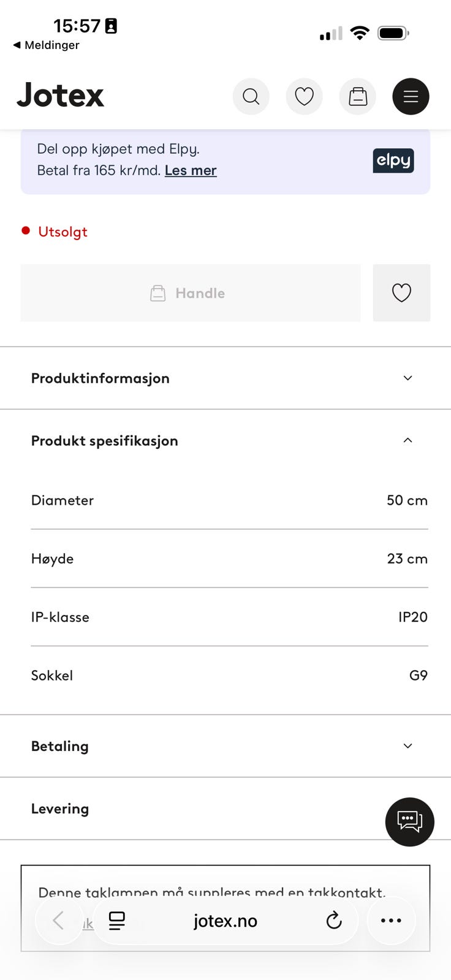
Task: Open the search icon in header
Action: click(251, 97)
